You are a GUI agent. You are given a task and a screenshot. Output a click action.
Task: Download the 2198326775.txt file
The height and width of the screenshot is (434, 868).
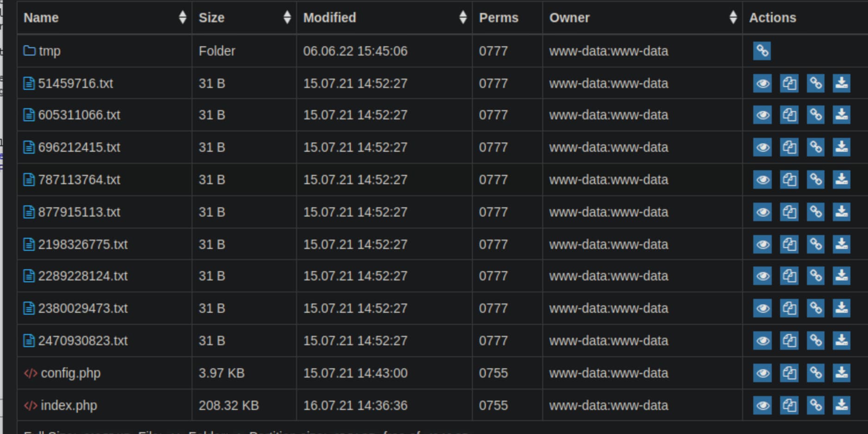842,244
